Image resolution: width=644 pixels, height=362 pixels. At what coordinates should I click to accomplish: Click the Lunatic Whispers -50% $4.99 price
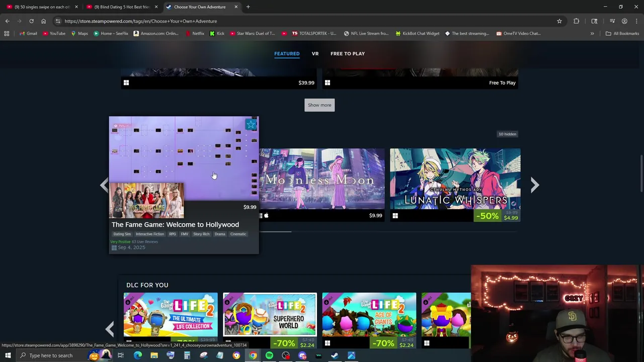tap(497, 216)
